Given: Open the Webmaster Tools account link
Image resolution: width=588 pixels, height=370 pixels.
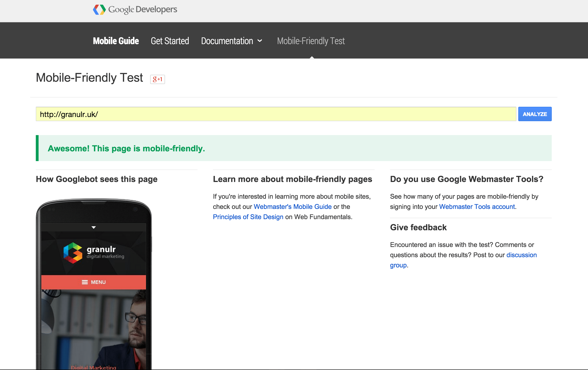Looking at the screenshot, I should (x=477, y=207).
